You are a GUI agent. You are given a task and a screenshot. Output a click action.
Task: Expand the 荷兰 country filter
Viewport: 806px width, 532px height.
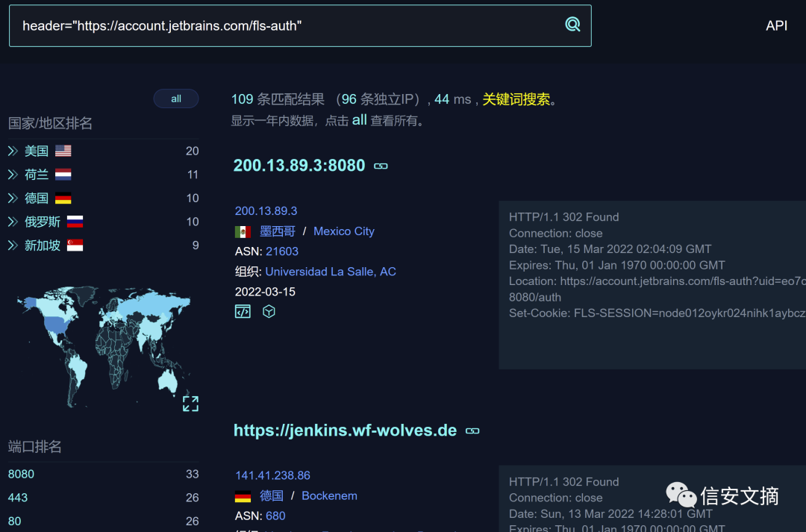click(13, 175)
